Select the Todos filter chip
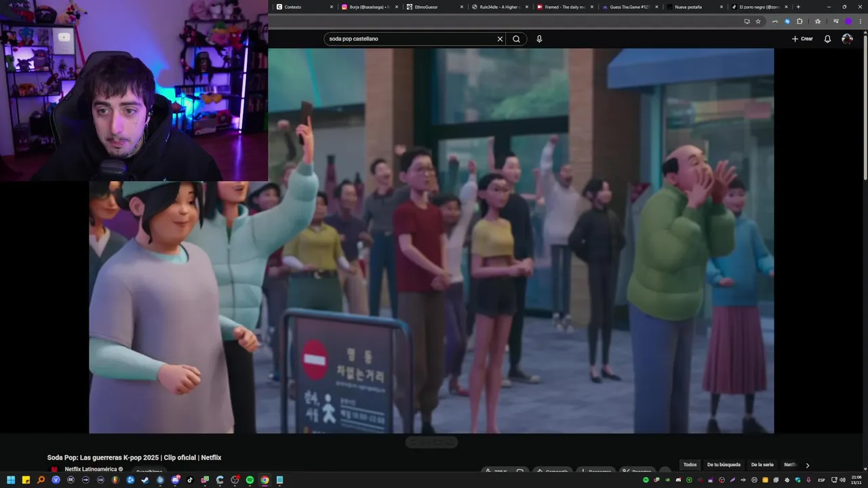868x488 pixels. coord(690,465)
